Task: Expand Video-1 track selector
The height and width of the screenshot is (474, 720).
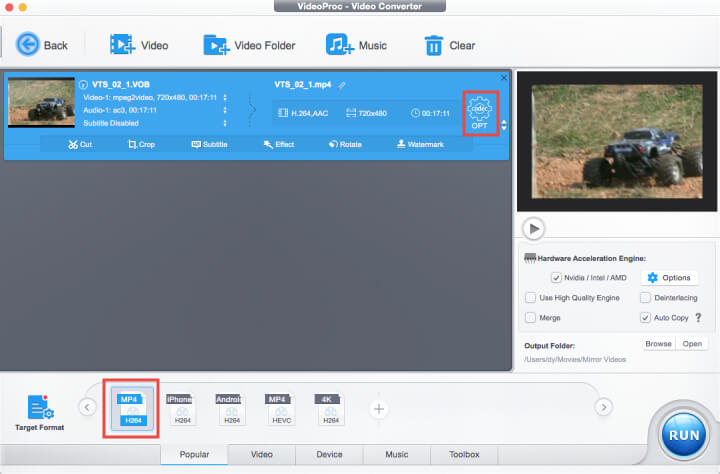Action: [x=225, y=97]
